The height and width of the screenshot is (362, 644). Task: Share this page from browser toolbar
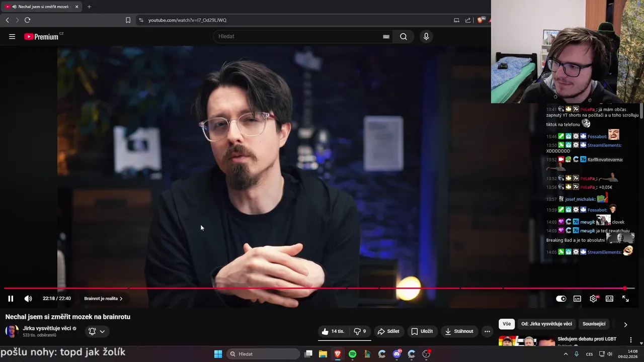coord(468,20)
